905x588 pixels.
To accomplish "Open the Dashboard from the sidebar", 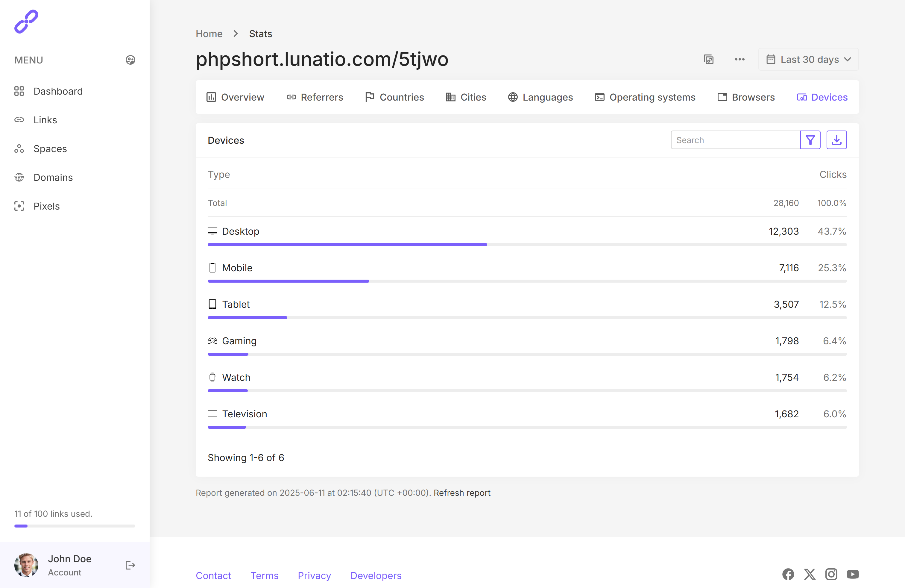I will click(x=58, y=91).
